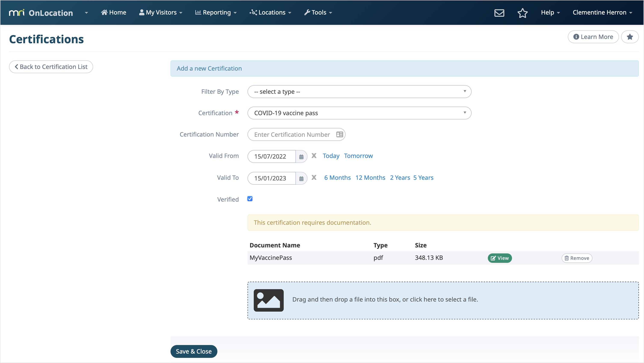Clear the Valid To date with X
Image resolution: width=644 pixels, height=363 pixels.
tap(314, 178)
